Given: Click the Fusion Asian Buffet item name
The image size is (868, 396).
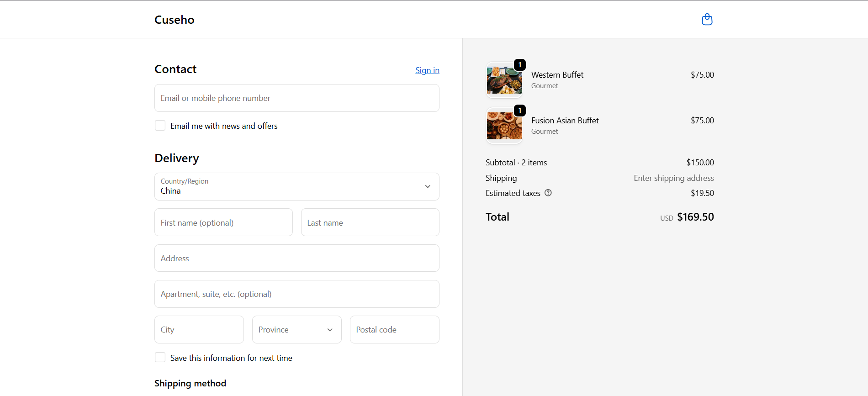Looking at the screenshot, I should click(565, 121).
